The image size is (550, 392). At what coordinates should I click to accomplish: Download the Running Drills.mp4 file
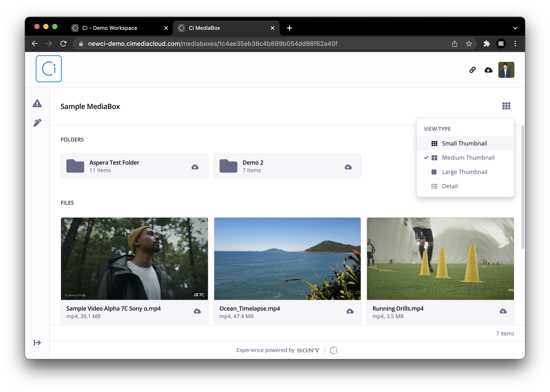pyautogui.click(x=503, y=311)
